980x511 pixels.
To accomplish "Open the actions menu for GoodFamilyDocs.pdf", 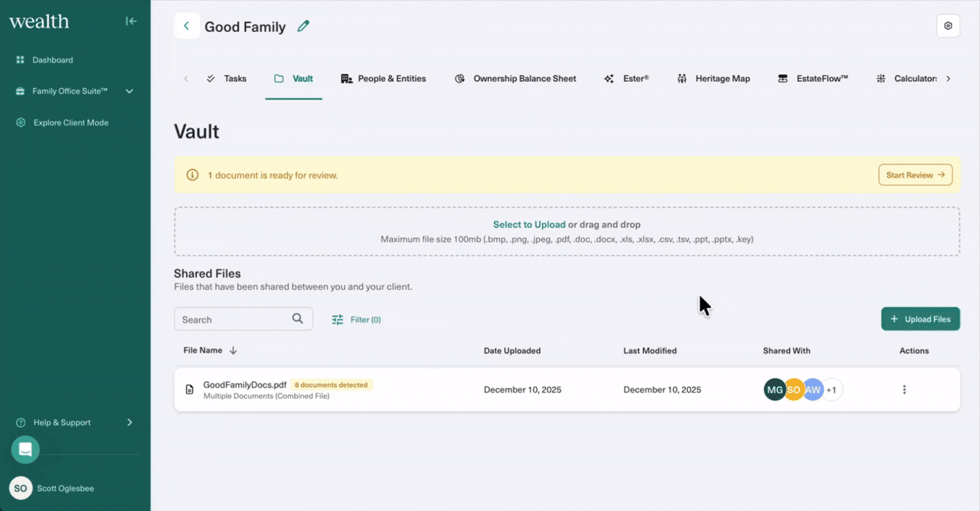I will point(904,389).
